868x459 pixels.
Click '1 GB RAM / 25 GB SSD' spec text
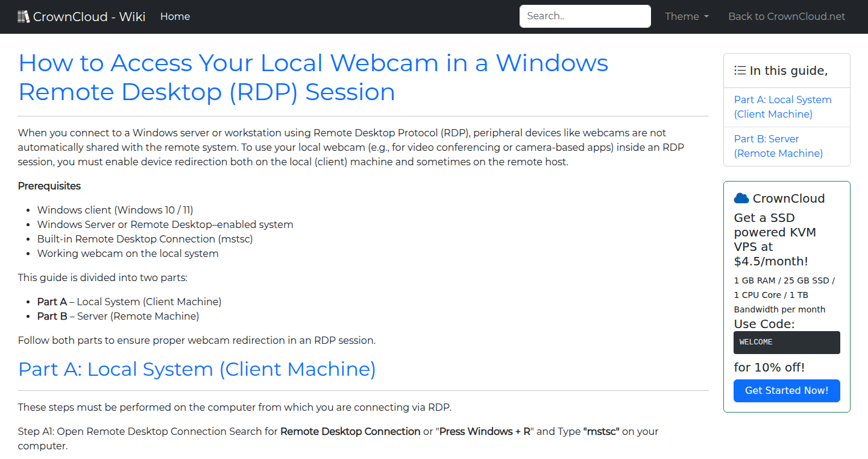click(784, 295)
